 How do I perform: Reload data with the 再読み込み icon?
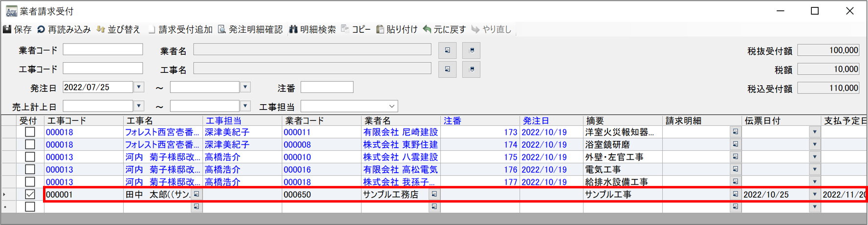(41, 30)
